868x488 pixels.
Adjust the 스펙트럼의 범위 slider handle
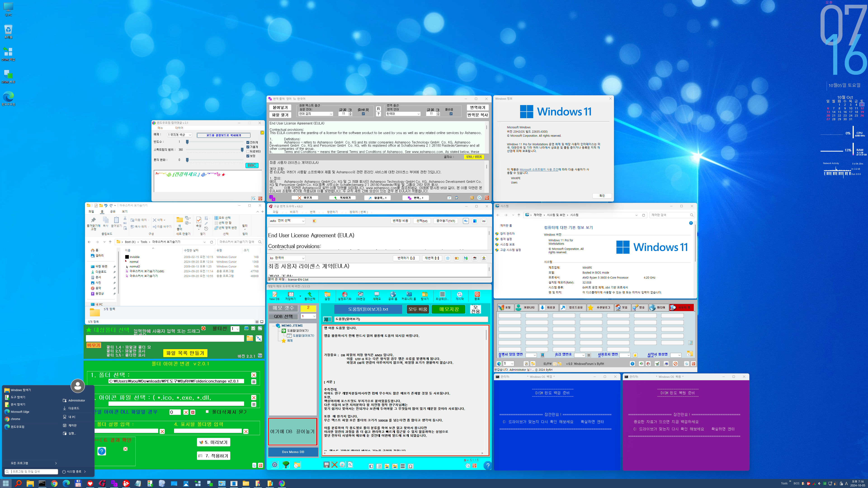242,150
